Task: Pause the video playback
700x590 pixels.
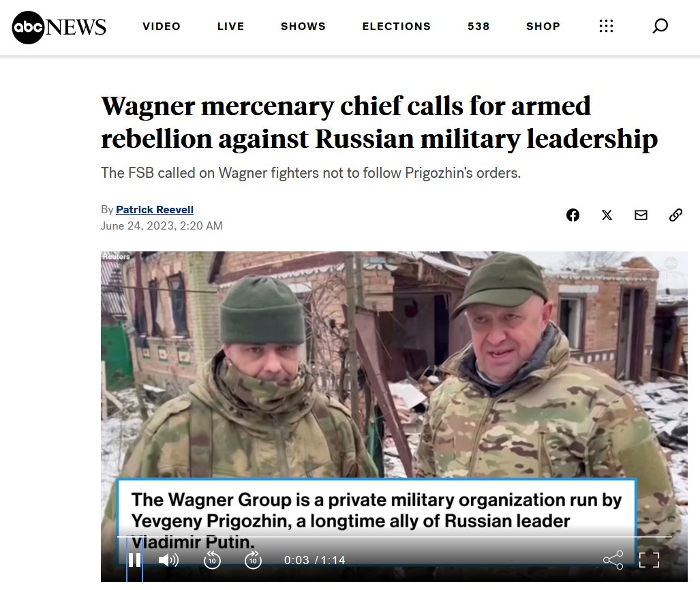Action: pyautogui.click(x=134, y=559)
